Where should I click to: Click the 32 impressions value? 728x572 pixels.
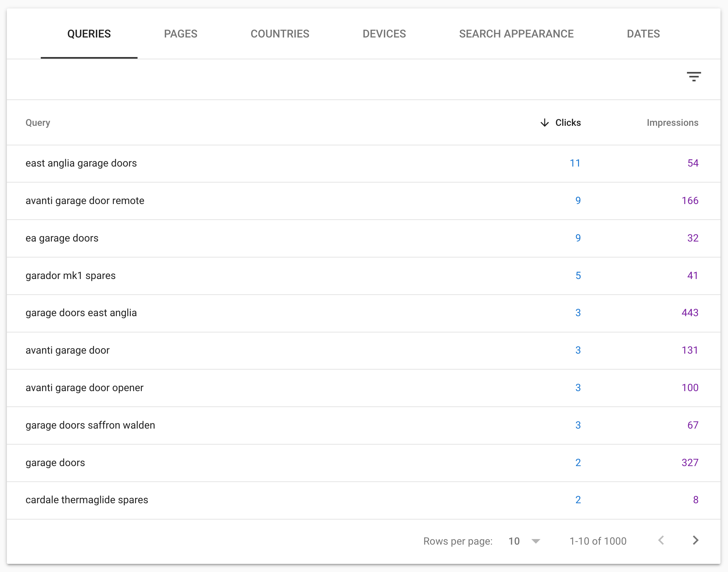pos(693,238)
